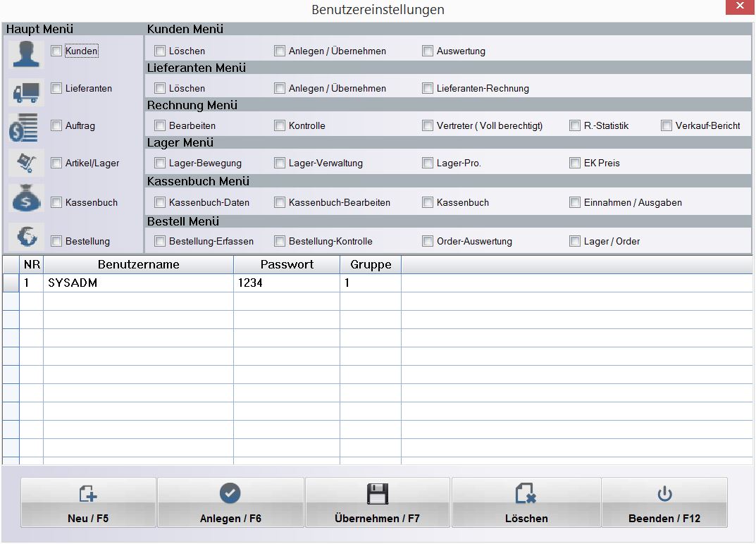Click the Bestellung globe icon
Image resolution: width=756 pixels, height=544 pixels.
click(x=26, y=237)
